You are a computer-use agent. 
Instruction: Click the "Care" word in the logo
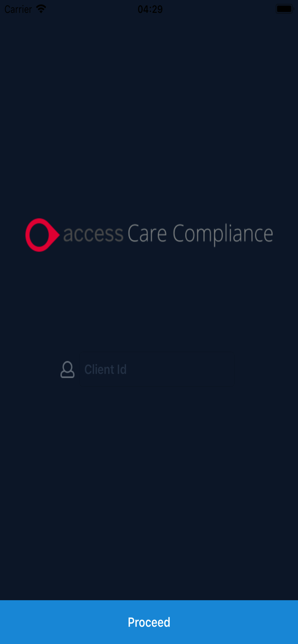[x=147, y=233]
